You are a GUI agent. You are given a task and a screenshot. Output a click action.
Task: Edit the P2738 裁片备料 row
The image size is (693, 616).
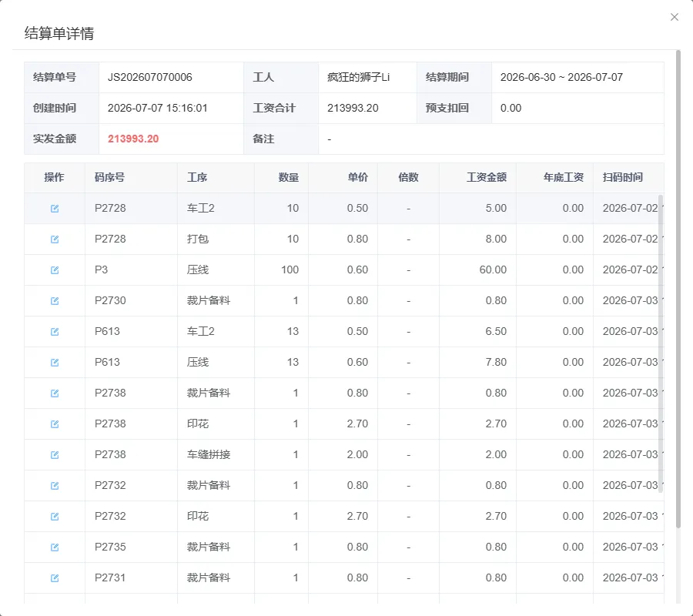[55, 393]
